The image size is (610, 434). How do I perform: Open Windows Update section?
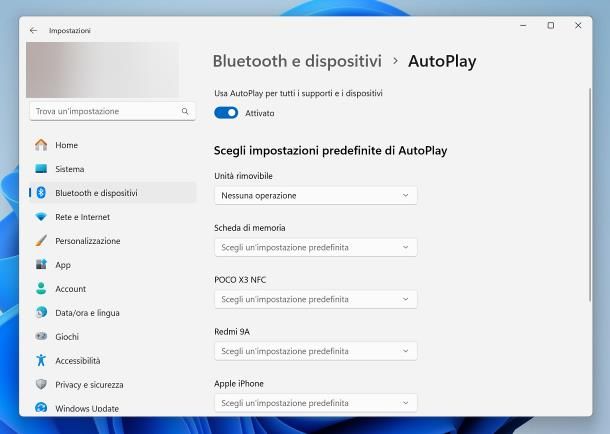pyautogui.click(x=113, y=408)
